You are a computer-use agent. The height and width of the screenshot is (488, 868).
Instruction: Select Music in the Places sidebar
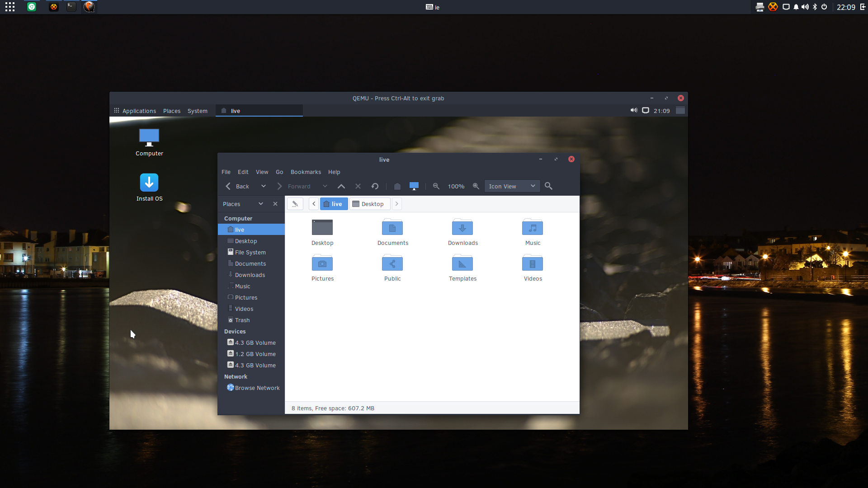tap(251, 286)
